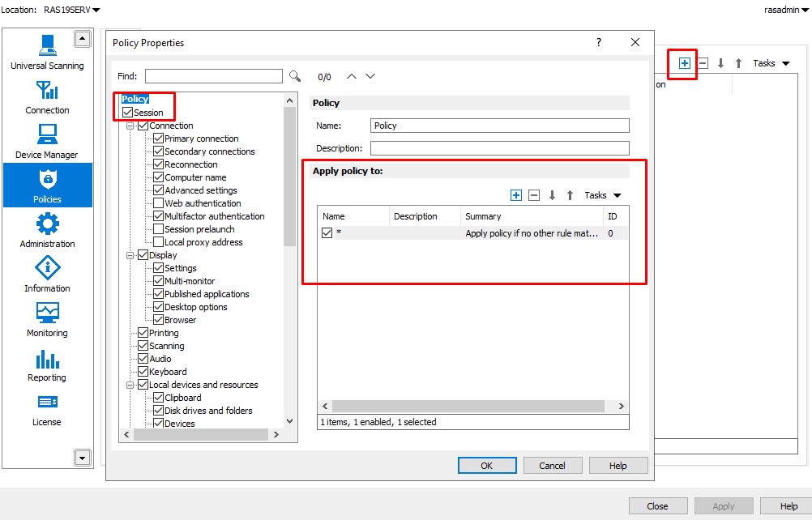Click the search magnifier next to Find
This screenshot has height=520, width=812.
coord(295,76)
